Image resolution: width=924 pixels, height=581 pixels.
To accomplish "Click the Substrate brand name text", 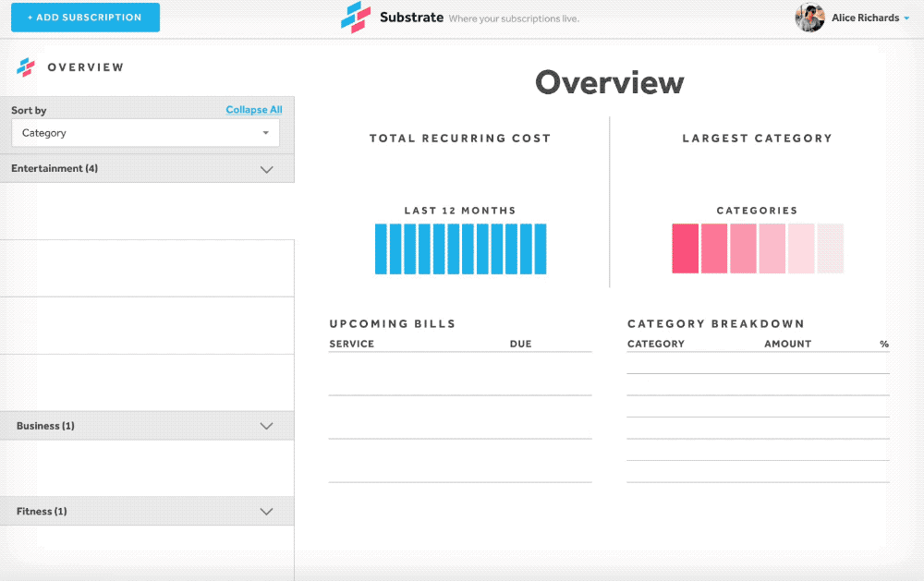I will (x=411, y=18).
